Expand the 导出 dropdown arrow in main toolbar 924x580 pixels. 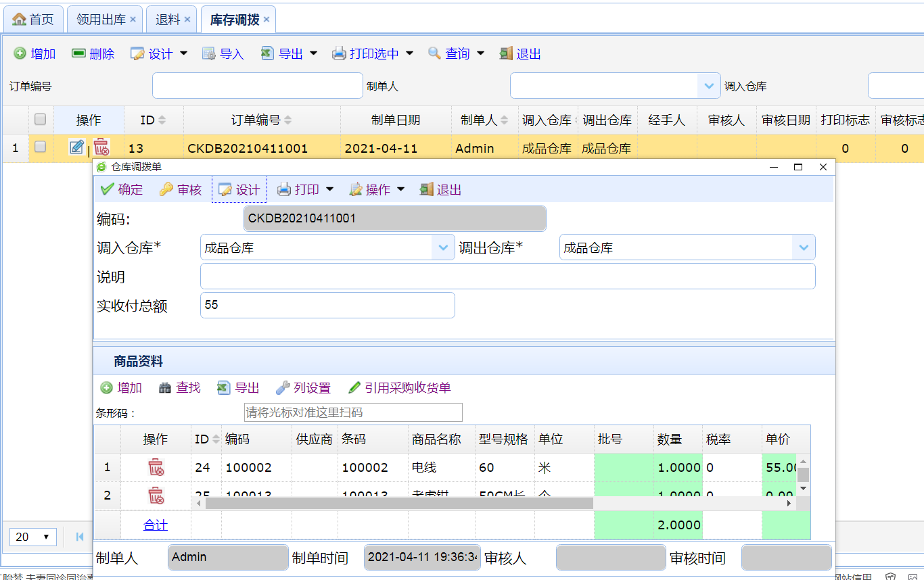[x=314, y=53]
